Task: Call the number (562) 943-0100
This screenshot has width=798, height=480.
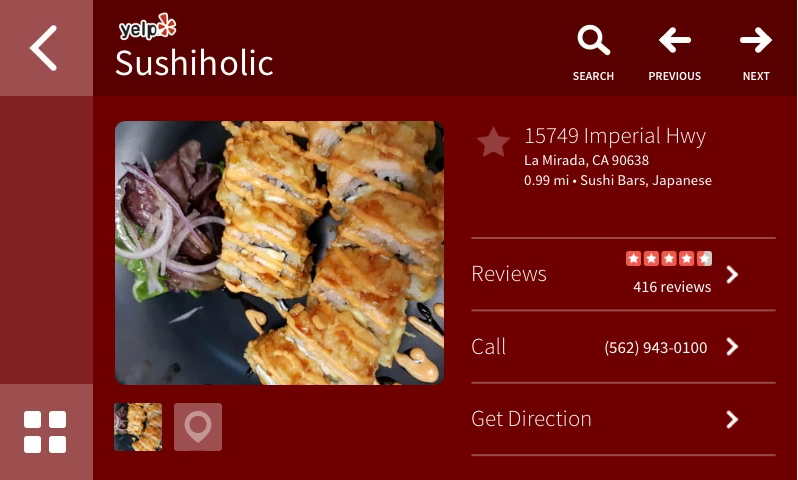Action: click(x=656, y=348)
